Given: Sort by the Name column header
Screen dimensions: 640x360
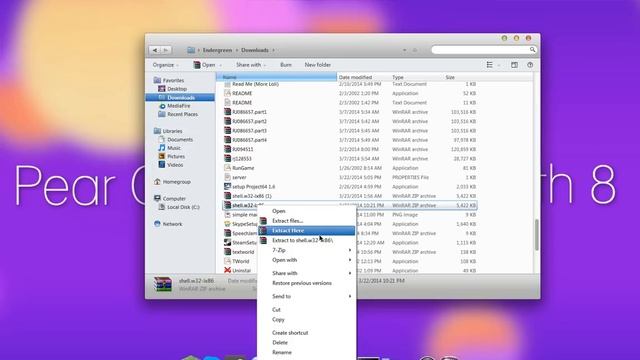Looking at the screenshot, I should click(276, 77).
